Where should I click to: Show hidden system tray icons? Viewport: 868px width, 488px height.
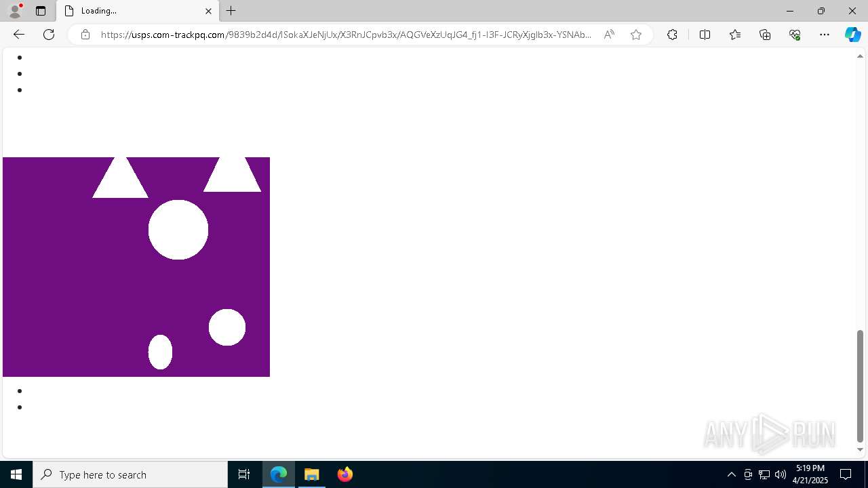click(x=731, y=474)
